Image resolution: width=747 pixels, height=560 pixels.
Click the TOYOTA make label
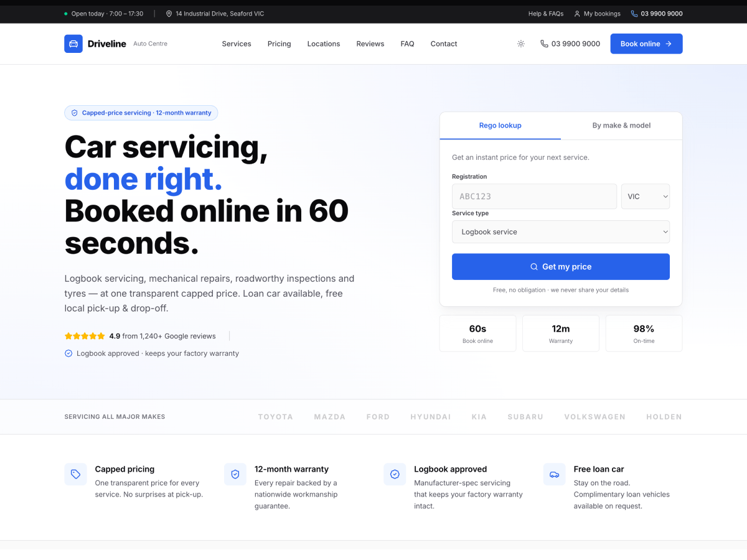pos(276,417)
